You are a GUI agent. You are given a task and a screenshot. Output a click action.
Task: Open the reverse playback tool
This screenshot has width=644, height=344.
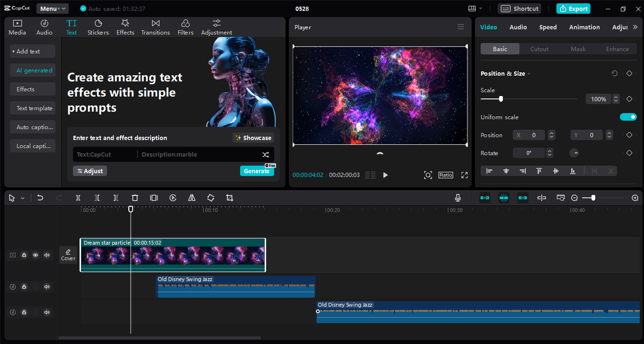(x=173, y=198)
